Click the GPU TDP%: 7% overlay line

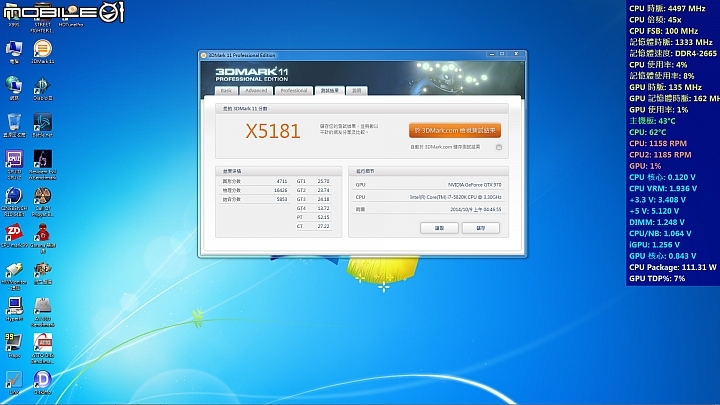657,278
